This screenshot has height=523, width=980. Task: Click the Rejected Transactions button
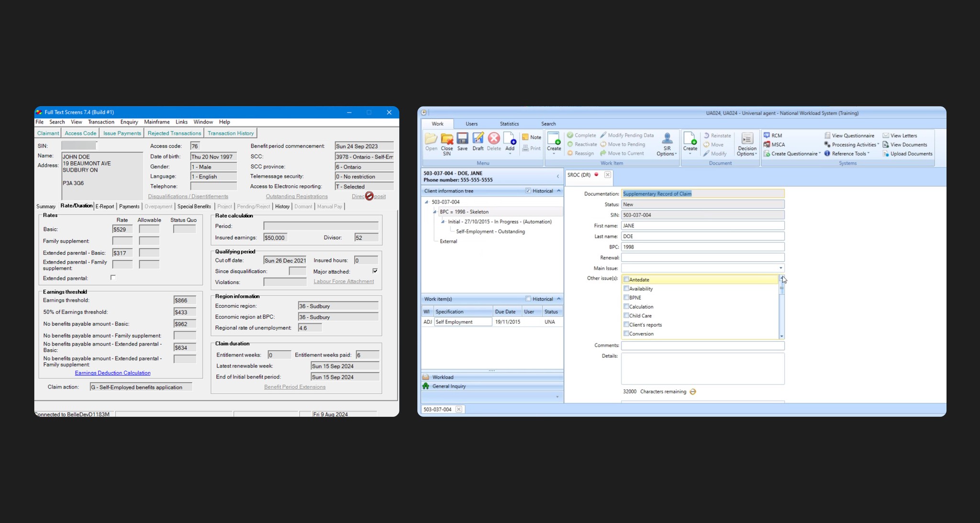pyautogui.click(x=174, y=133)
